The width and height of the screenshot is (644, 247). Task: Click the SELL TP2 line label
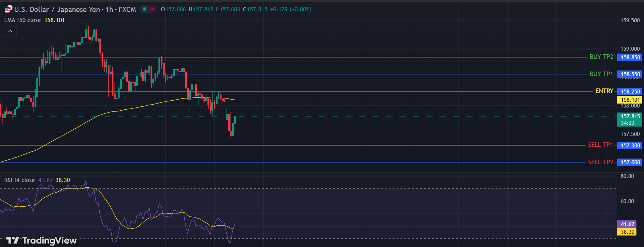[x=600, y=162]
